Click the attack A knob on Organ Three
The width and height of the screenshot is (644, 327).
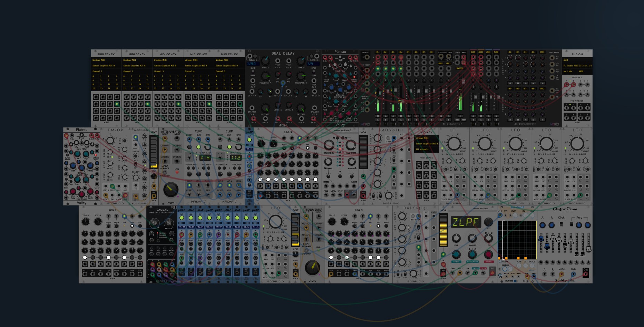(x=542, y=225)
